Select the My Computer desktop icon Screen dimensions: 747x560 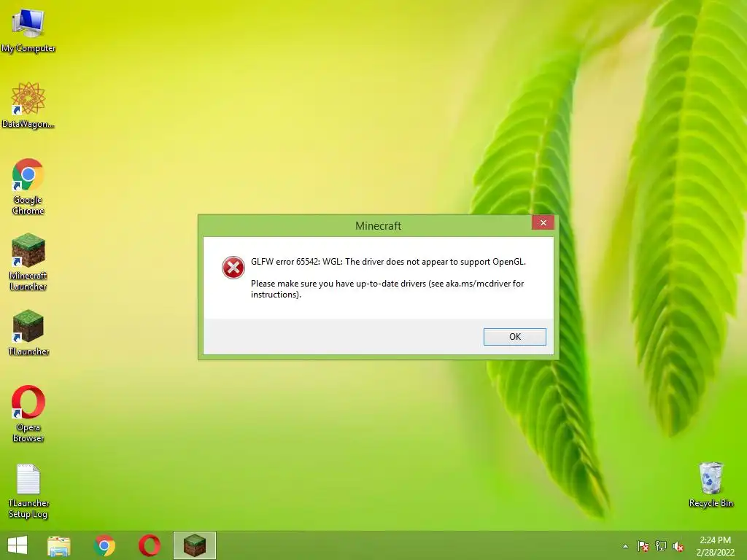28,30
